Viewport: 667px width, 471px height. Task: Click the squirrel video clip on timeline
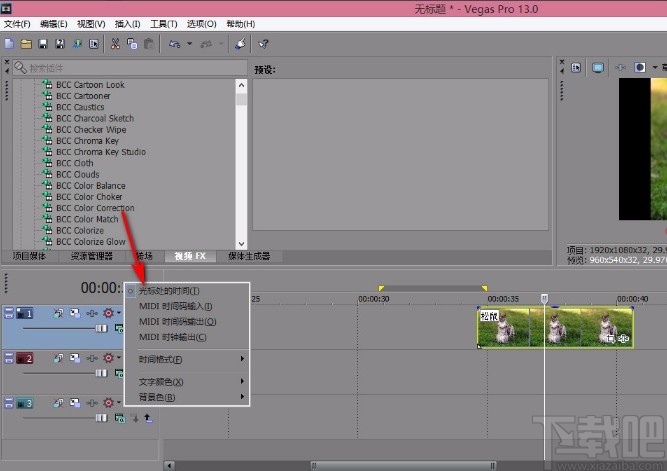point(555,327)
